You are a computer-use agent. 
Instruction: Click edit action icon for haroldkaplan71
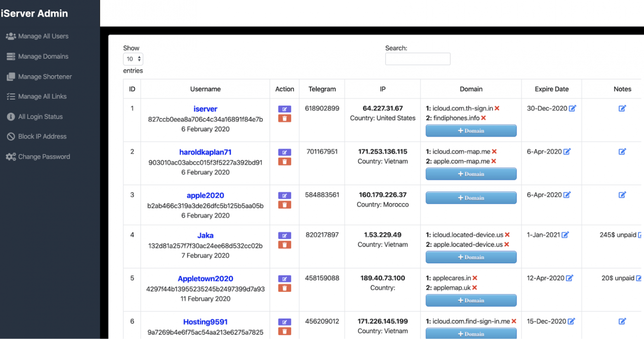[284, 153]
